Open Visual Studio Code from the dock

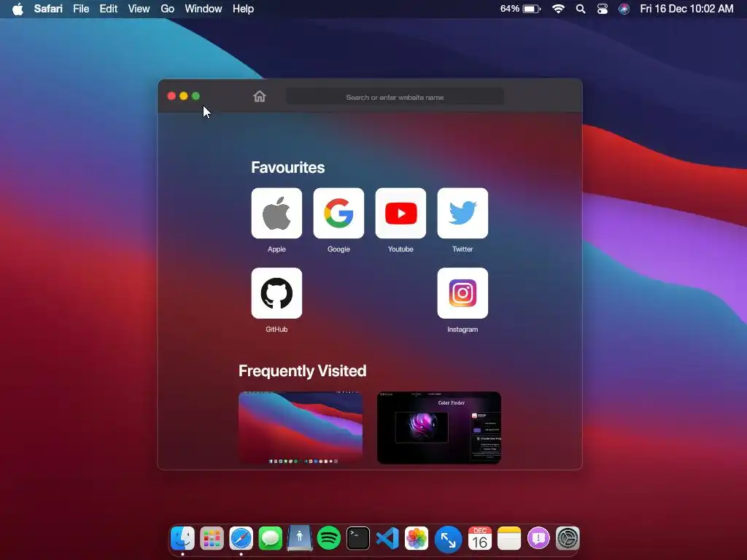387,538
